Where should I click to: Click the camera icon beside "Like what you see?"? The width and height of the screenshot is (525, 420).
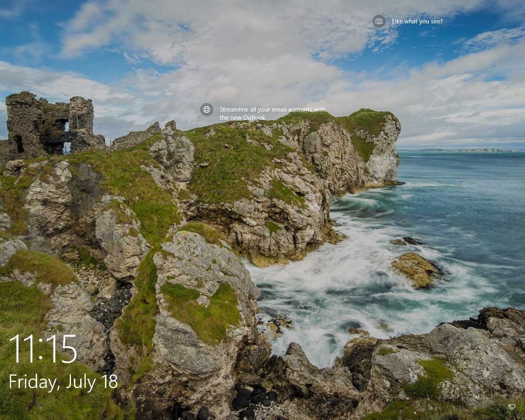point(379,21)
